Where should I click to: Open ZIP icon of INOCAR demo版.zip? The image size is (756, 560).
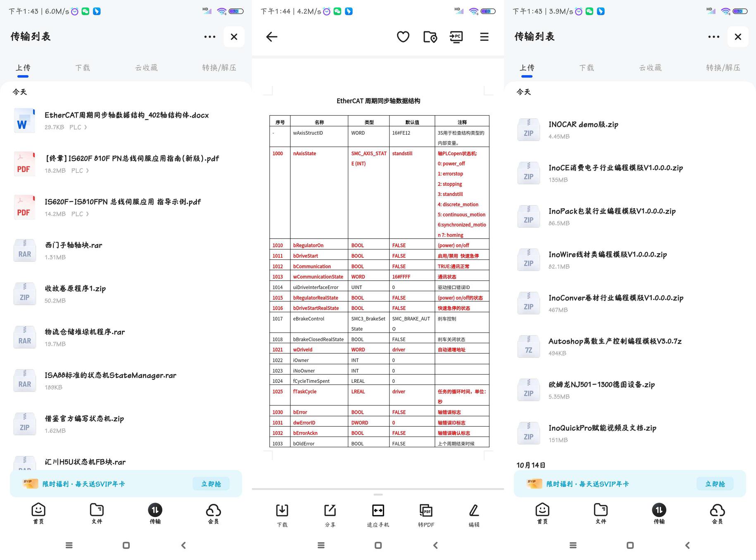click(x=528, y=130)
